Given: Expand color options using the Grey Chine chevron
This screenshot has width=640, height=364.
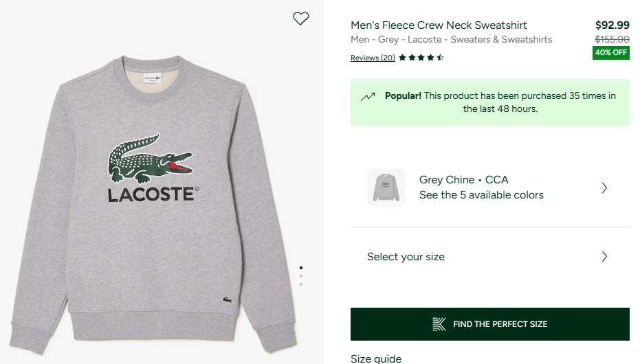Looking at the screenshot, I should (x=604, y=187).
